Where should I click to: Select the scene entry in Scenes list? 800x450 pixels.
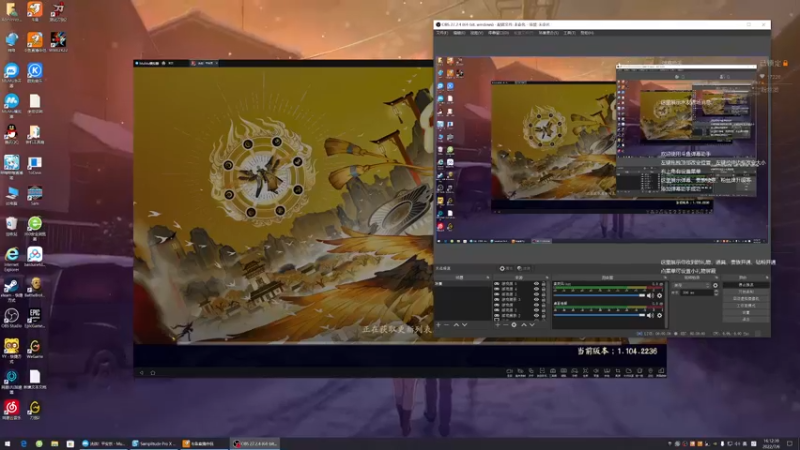click(463, 284)
